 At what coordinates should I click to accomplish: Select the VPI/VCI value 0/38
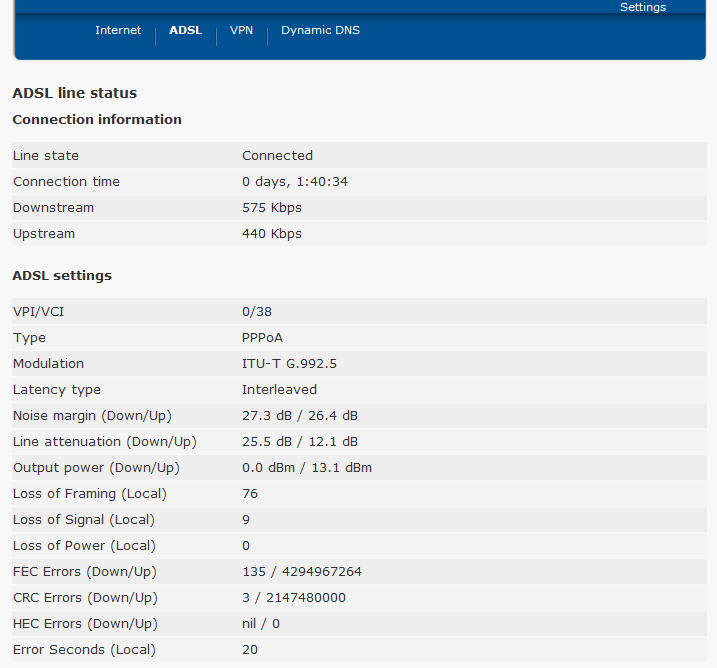tap(257, 311)
